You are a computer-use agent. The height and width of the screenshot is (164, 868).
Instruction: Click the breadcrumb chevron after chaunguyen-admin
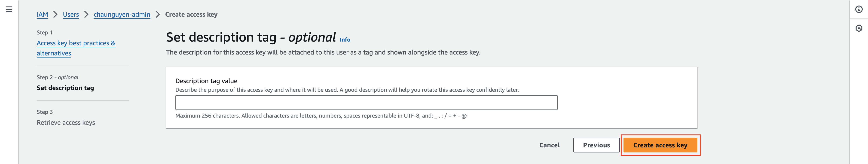tap(157, 15)
